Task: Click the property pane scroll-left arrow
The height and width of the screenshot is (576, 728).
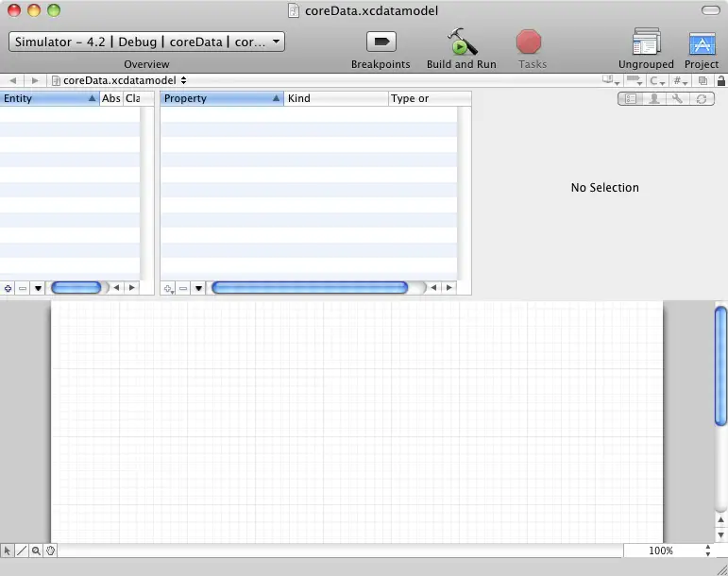Action: [433, 288]
